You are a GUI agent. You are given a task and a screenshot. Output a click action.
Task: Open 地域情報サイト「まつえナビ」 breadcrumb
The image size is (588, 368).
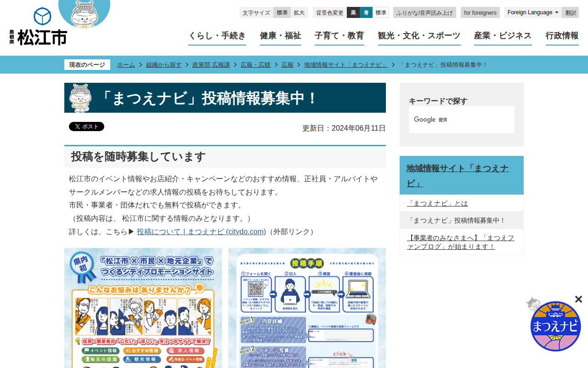(x=346, y=65)
